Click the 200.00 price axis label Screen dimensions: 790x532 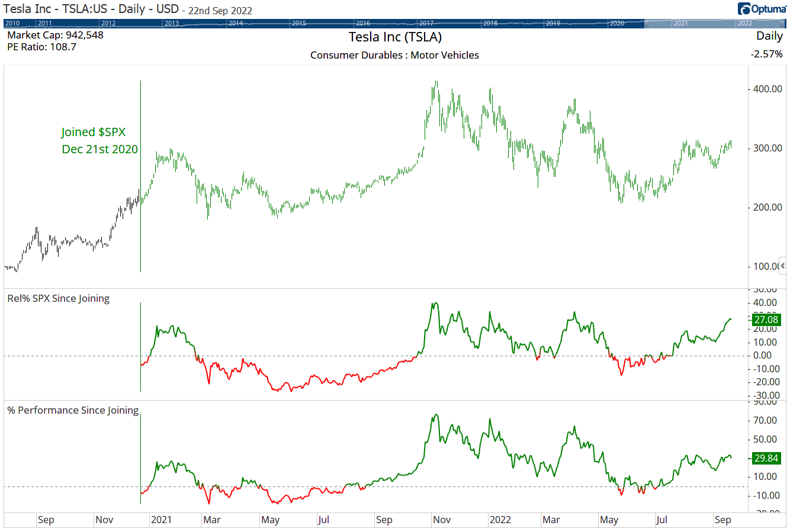click(767, 207)
